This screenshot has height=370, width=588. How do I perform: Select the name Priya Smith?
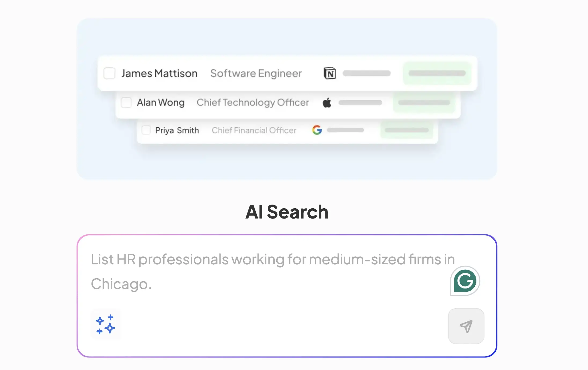[177, 130]
